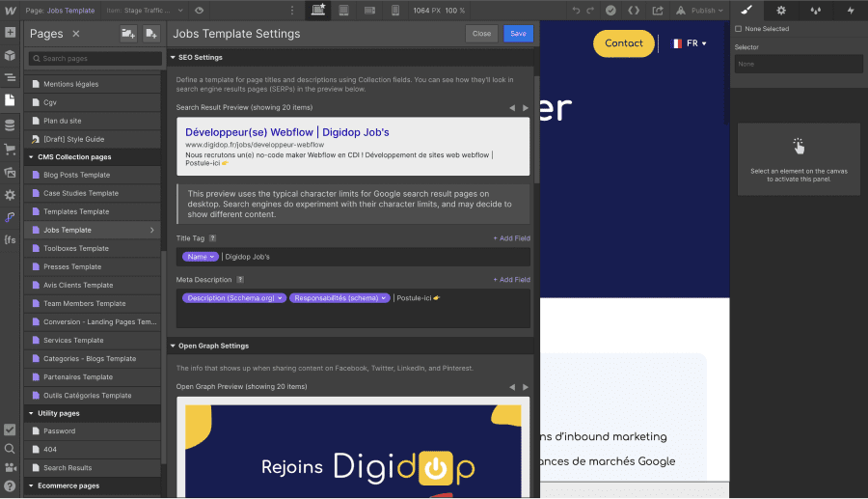Open the search magnifier at bottom left
Screen dimensions: 868x499
click(10, 449)
